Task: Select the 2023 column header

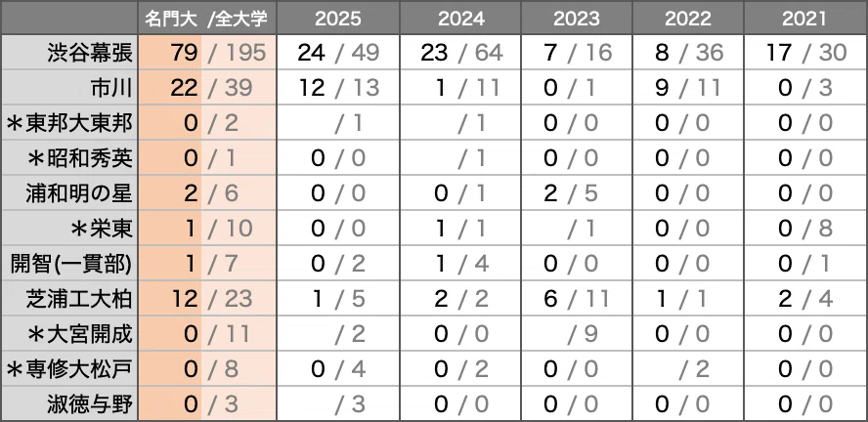Action: pyautogui.click(x=577, y=19)
